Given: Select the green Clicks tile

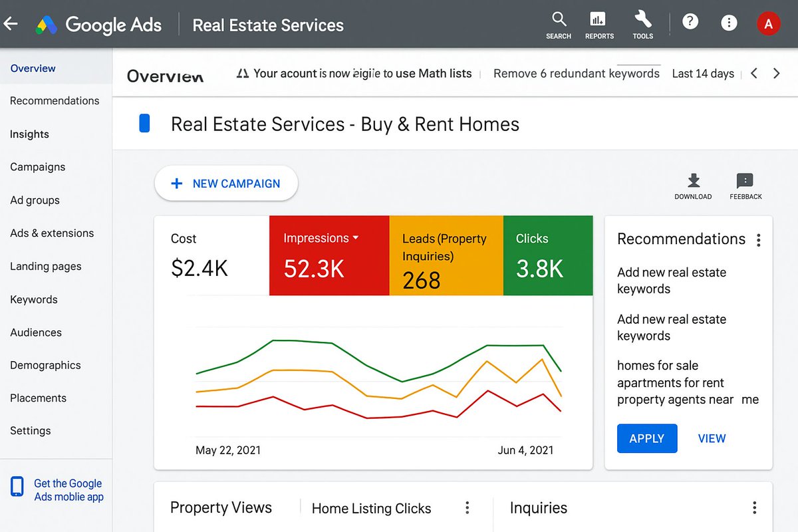Looking at the screenshot, I should [548, 255].
